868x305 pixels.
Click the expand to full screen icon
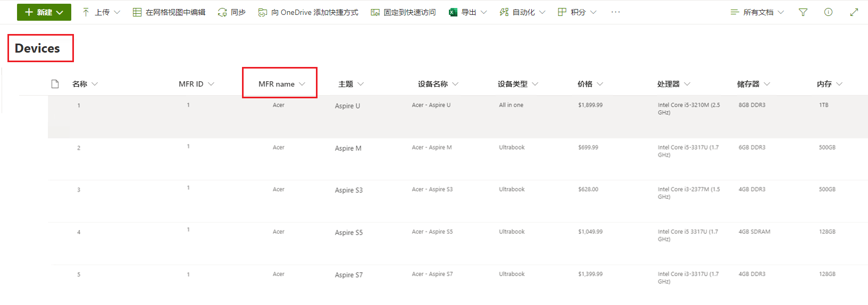pos(854,12)
